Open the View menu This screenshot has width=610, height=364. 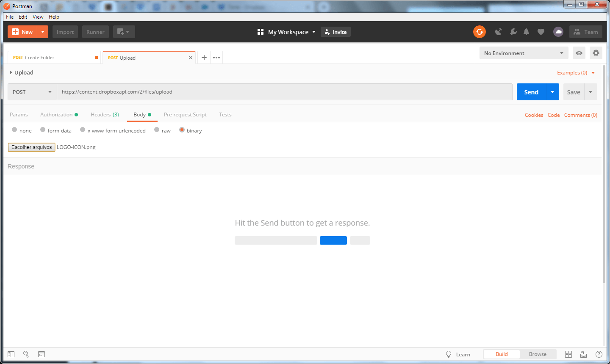38,17
